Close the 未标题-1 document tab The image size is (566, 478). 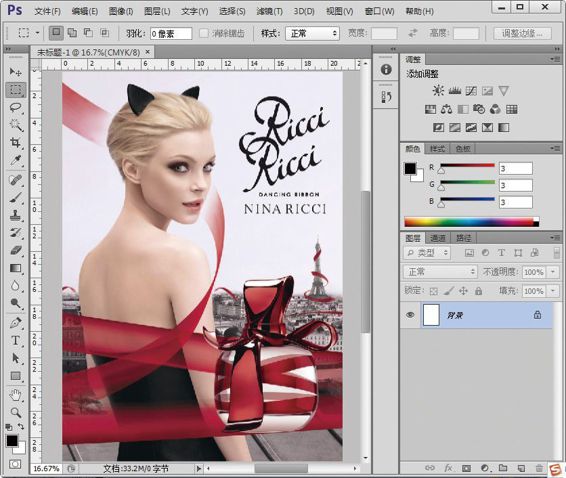pyautogui.click(x=148, y=52)
